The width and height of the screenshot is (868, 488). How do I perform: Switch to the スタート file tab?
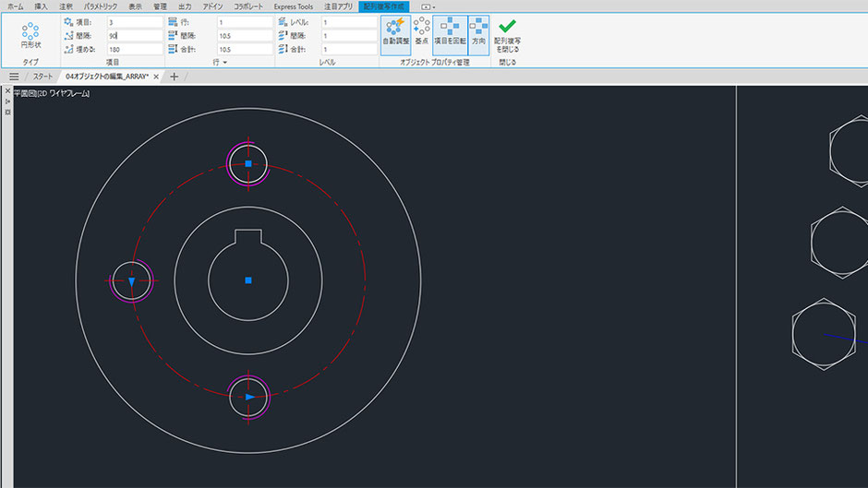pyautogui.click(x=42, y=77)
